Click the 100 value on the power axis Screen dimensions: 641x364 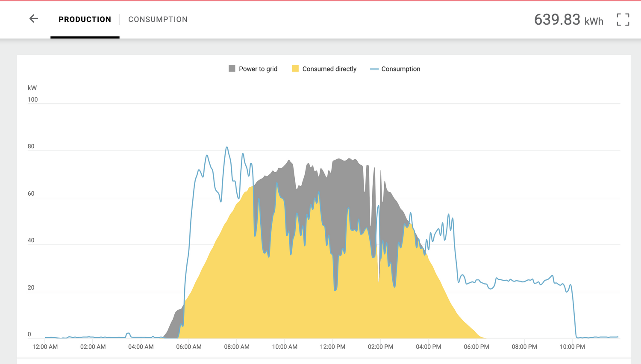(32, 100)
